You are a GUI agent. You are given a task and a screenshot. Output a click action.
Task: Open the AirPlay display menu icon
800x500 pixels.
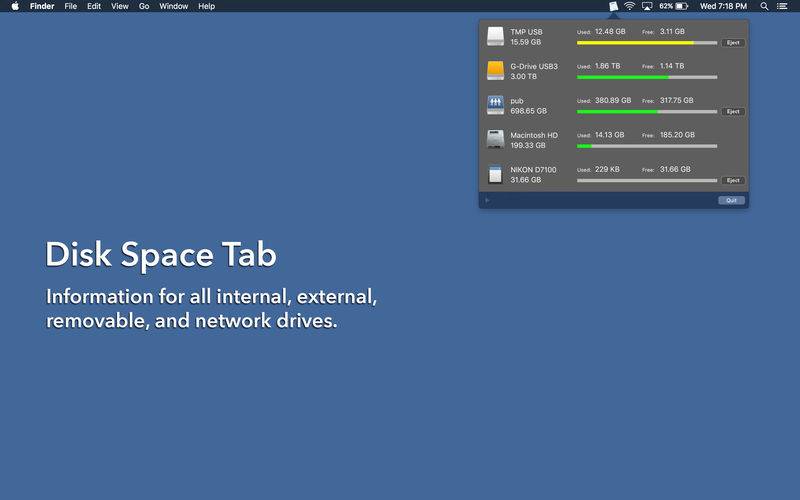point(647,6)
